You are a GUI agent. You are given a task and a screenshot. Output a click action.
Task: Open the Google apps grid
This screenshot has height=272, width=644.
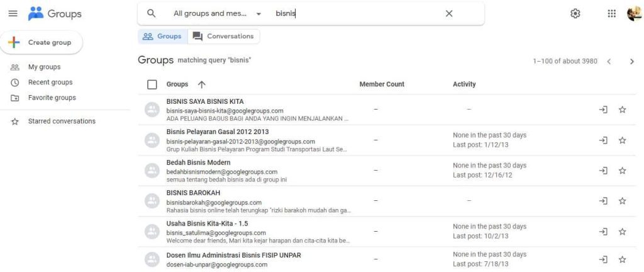pyautogui.click(x=611, y=14)
